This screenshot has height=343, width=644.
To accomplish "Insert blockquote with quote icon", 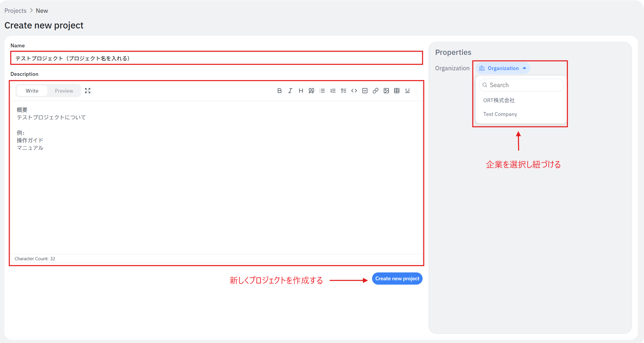I will pyautogui.click(x=311, y=91).
